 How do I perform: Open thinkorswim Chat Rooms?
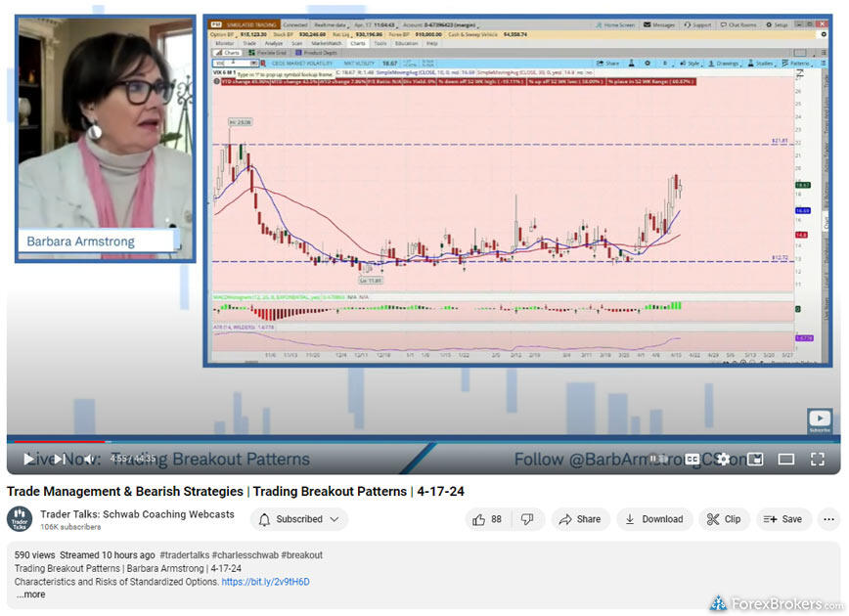click(x=738, y=24)
